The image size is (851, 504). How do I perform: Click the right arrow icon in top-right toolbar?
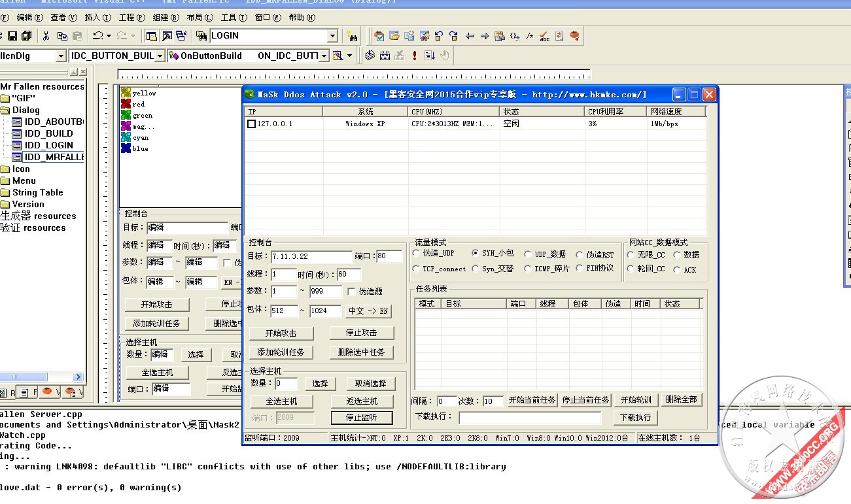click(485, 36)
